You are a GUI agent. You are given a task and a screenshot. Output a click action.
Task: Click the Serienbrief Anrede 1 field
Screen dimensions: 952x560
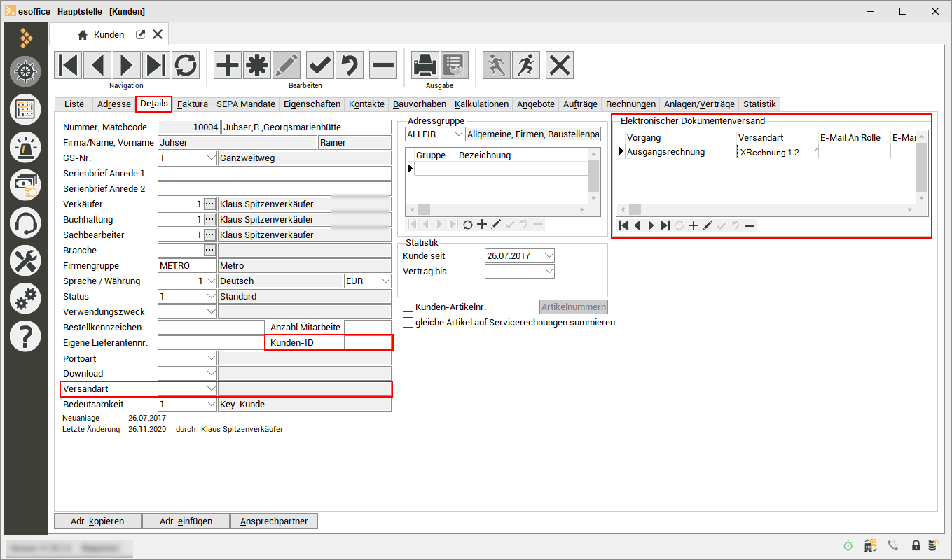click(x=275, y=174)
